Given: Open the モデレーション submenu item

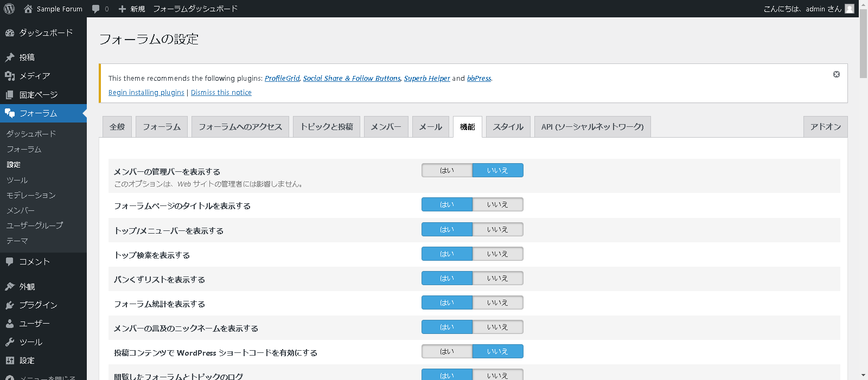Looking at the screenshot, I should 31,195.
